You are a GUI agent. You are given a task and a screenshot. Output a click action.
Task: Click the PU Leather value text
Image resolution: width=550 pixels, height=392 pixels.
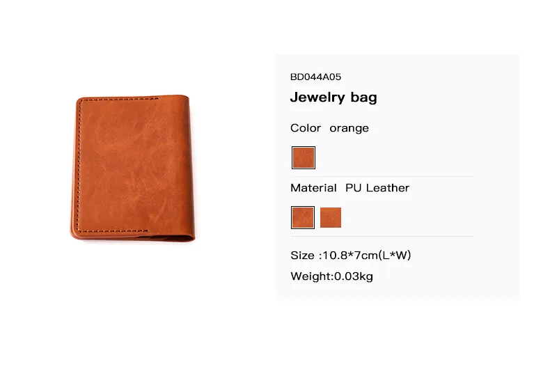(377, 188)
